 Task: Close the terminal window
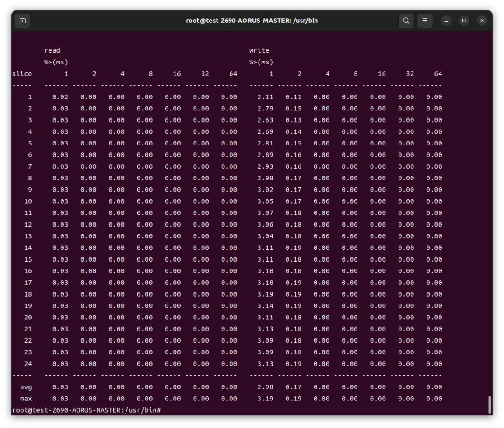(x=482, y=21)
